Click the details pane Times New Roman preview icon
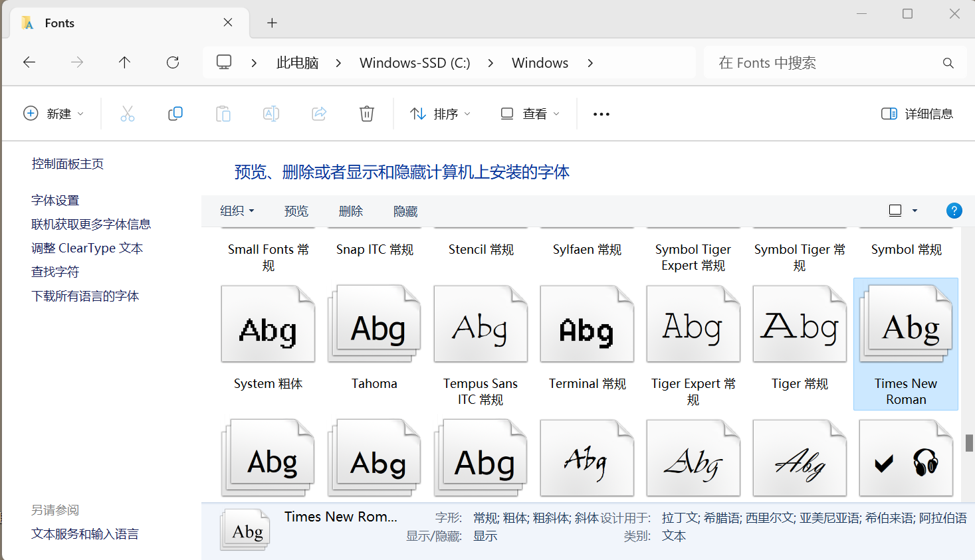The image size is (975, 560). click(245, 529)
